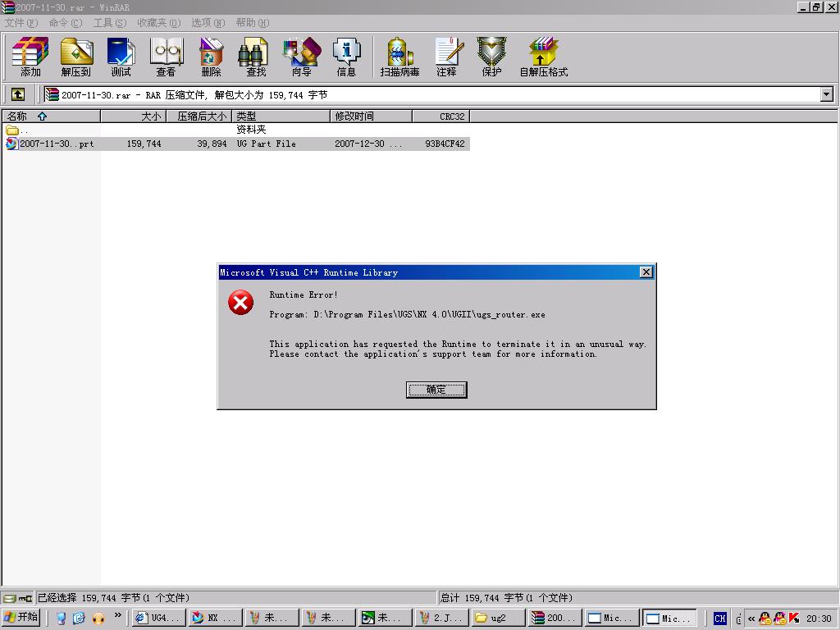
Task: Click the 扫描病毒 (Virus Scan) icon
Action: click(399, 57)
